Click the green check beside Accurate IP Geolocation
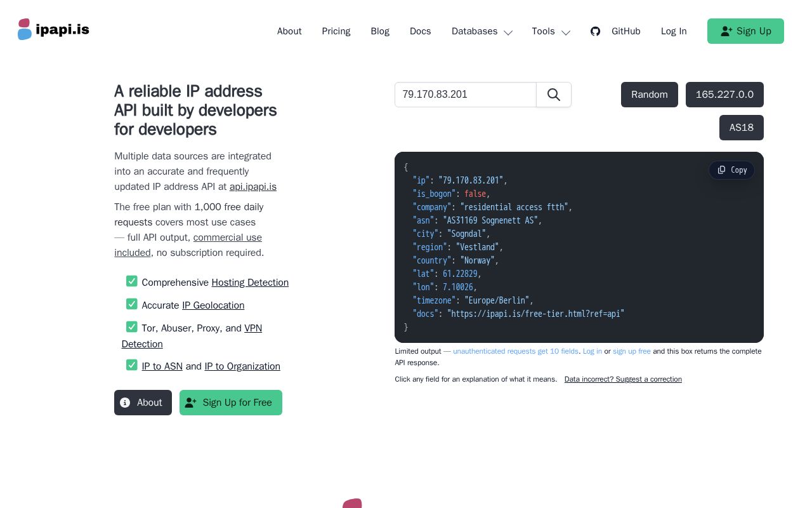The height and width of the screenshot is (508, 812). (132, 304)
